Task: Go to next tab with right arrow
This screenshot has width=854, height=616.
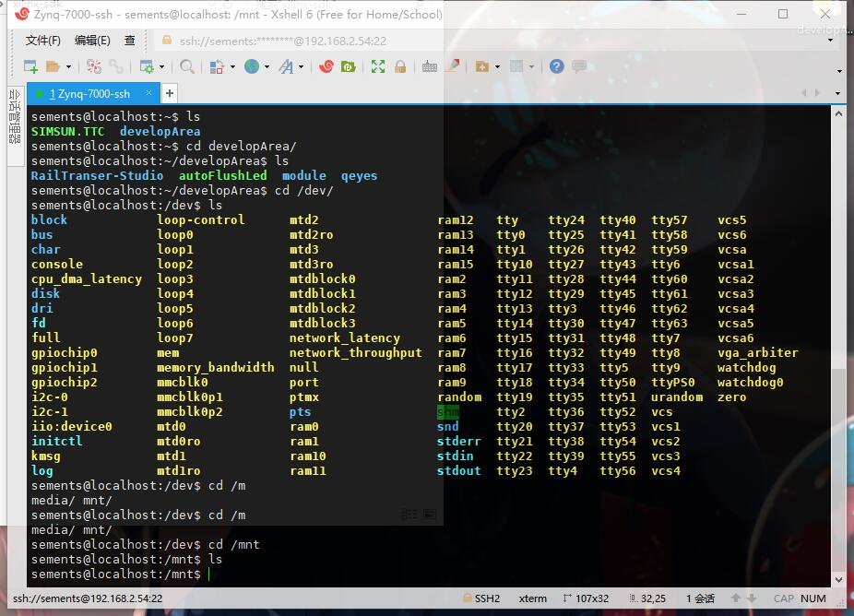Action: click(817, 93)
